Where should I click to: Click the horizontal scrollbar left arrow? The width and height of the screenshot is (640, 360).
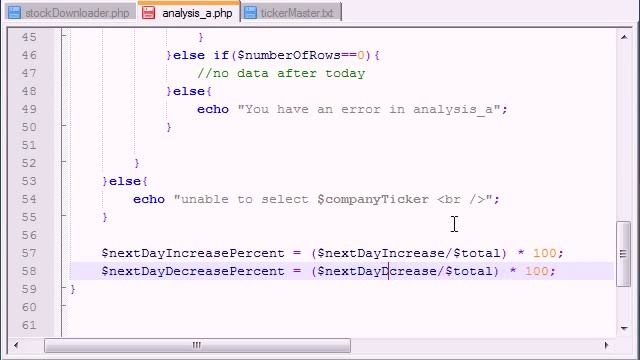pyautogui.click(x=16, y=345)
